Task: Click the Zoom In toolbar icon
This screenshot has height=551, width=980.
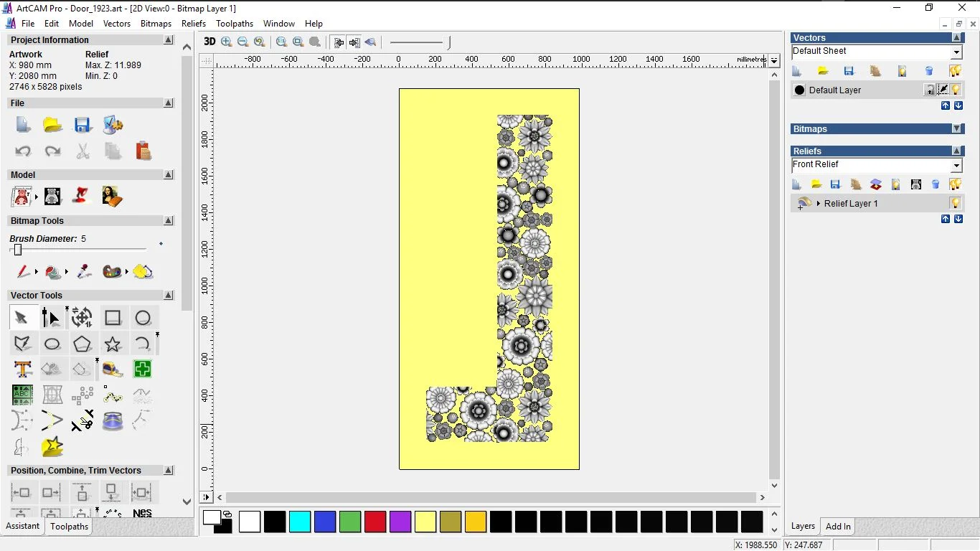Action: pyautogui.click(x=227, y=42)
